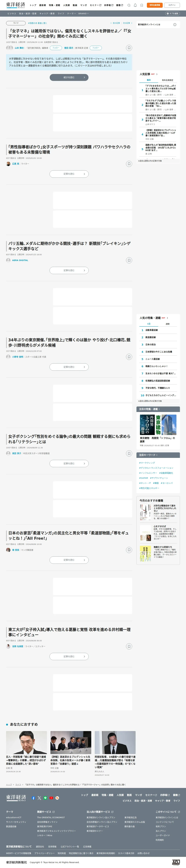Bookmark the 女子ボクシング article
The height and width of the screenshot is (868, 186).
coord(129,453)
